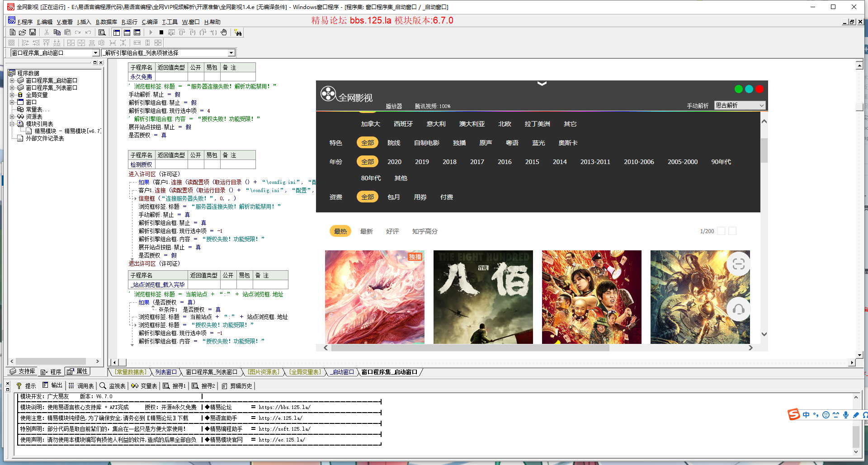This screenshot has width=868, height=465.
Task: Create a new file with the New icon
Action: (x=12, y=33)
